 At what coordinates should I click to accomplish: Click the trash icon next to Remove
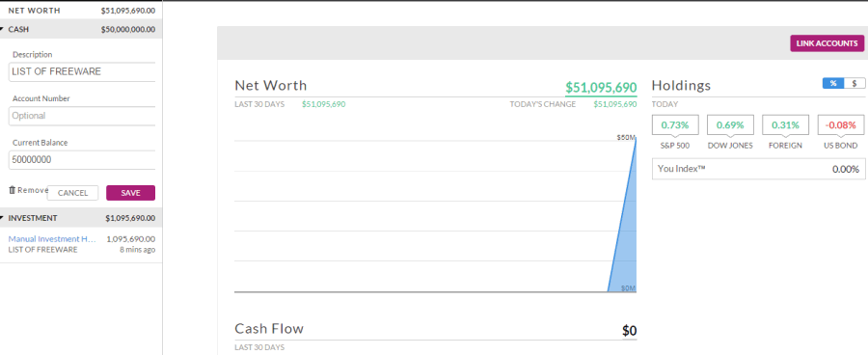pos(13,190)
